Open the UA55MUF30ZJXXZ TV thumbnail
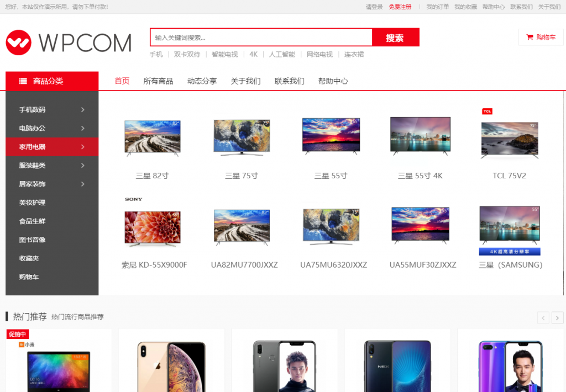Image resolution: width=566 pixels, height=392 pixels. 421,225
